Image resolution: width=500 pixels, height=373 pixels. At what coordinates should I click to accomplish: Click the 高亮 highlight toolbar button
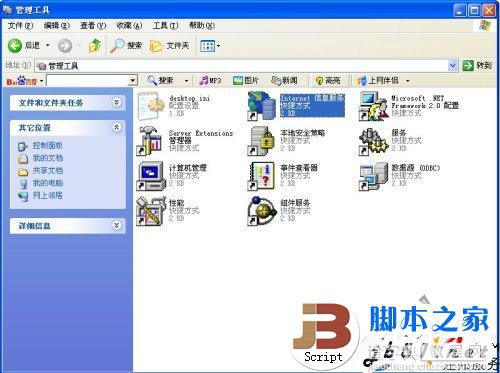328,80
